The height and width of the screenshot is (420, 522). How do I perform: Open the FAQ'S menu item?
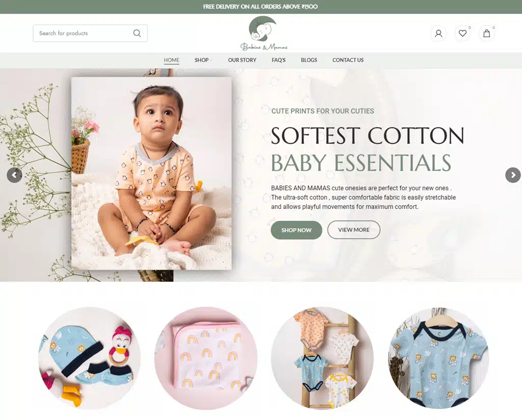pyautogui.click(x=278, y=60)
